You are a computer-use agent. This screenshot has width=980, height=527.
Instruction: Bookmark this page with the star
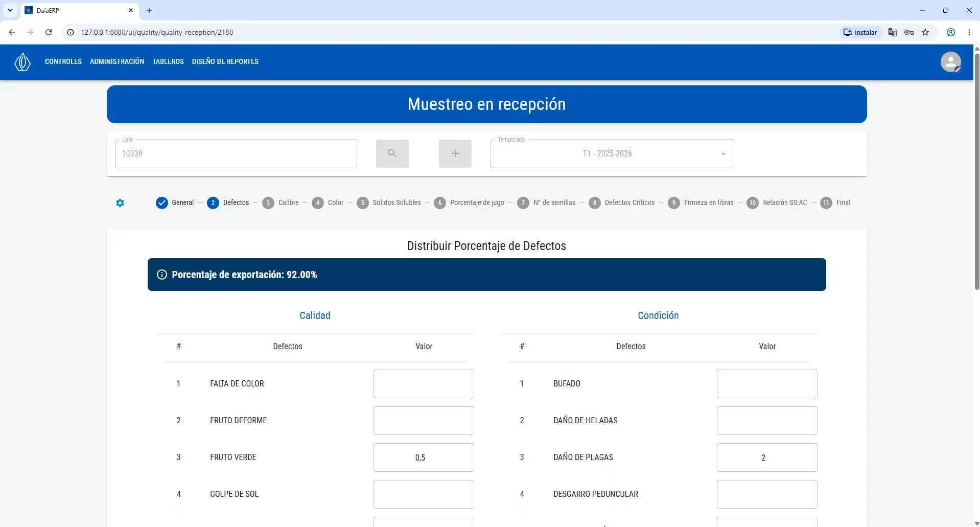(925, 32)
